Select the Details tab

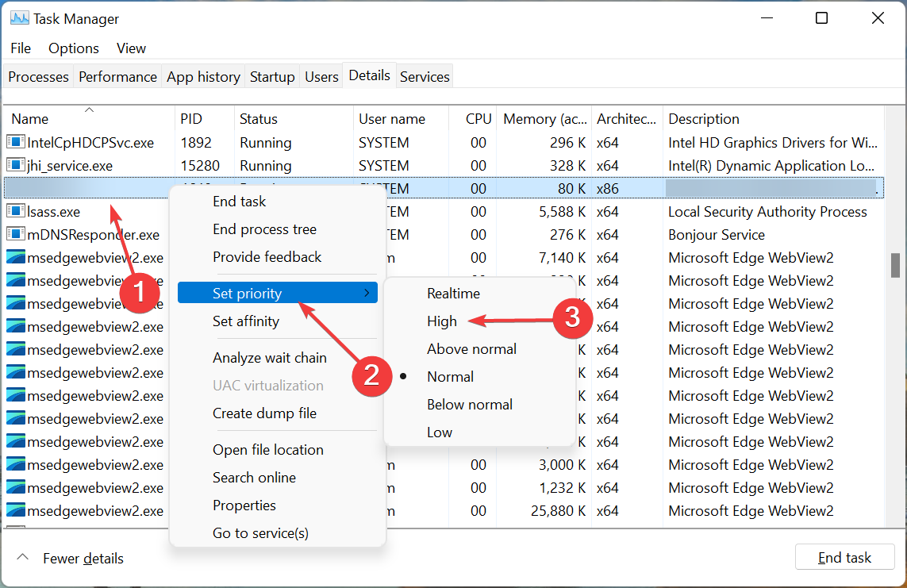click(x=369, y=75)
